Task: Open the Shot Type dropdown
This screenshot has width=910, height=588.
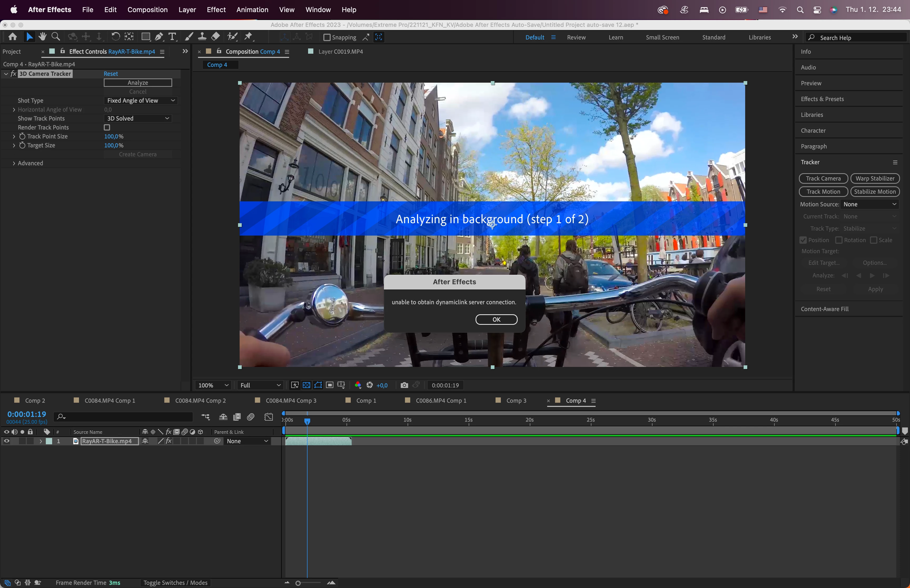Action: (141, 101)
